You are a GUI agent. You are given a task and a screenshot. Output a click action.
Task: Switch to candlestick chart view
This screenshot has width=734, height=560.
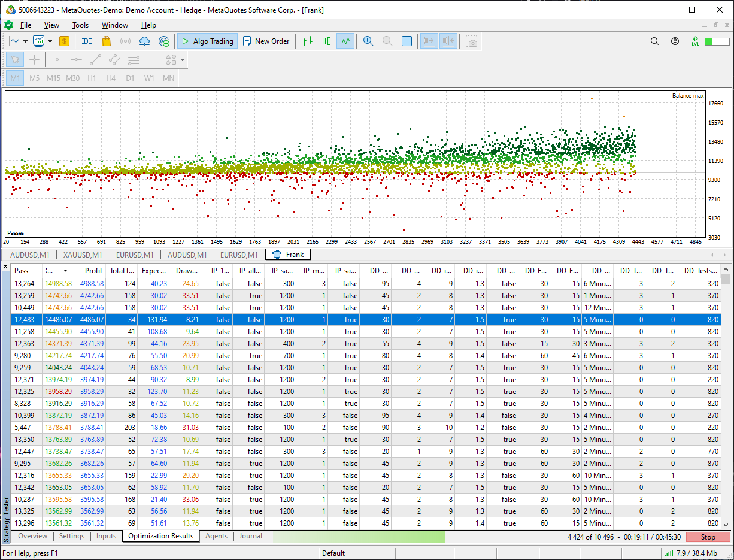point(326,41)
